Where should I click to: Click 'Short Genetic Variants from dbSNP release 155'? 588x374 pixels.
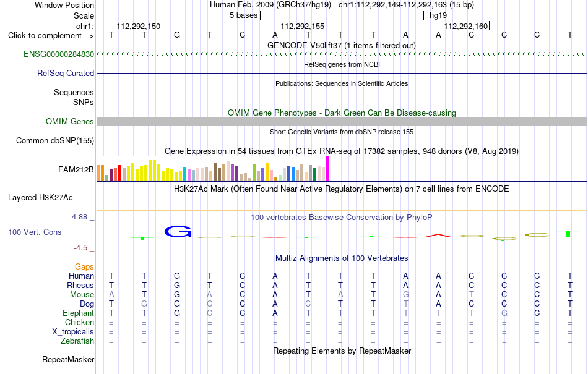coord(342,132)
